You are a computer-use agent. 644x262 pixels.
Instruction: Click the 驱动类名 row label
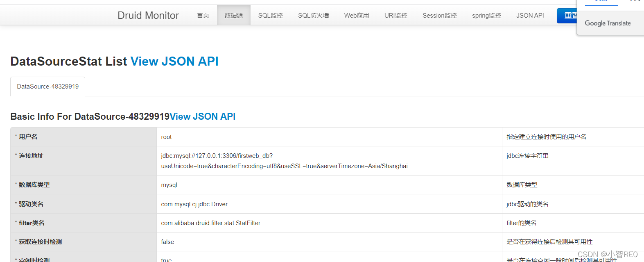(x=29, y=204)
